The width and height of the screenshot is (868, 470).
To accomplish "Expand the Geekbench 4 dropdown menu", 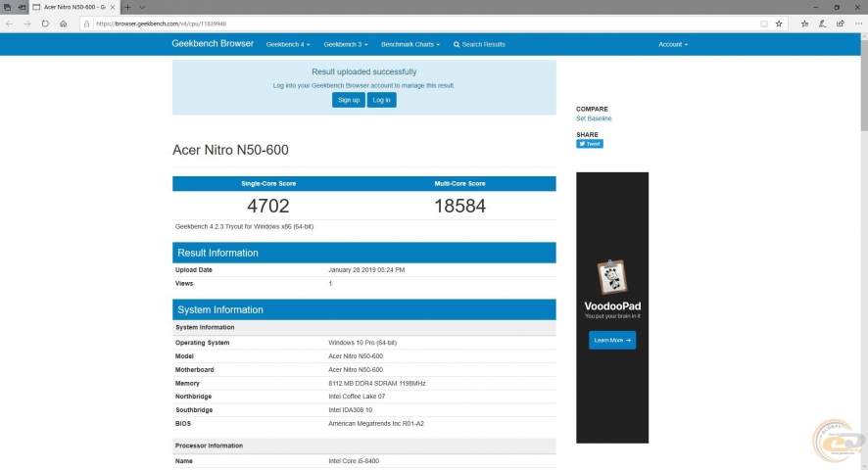I will point(288,44).
